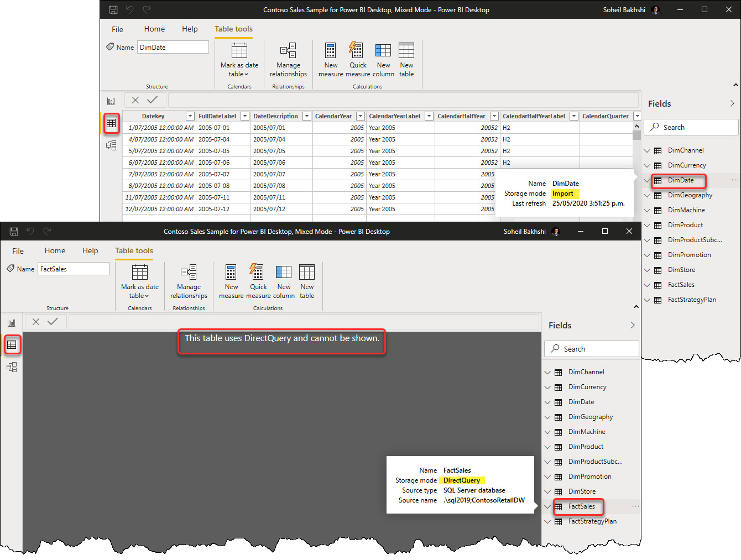Expand DimCurrency table in top Fields pane
The image size is (741, 560).
pyautogui.click(x=647, y=165)
